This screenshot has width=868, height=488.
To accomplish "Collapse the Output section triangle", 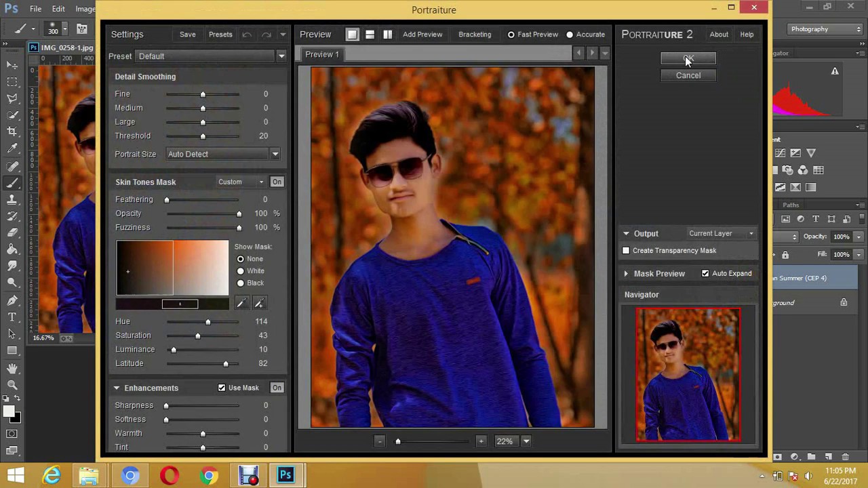I will point(626,234).
